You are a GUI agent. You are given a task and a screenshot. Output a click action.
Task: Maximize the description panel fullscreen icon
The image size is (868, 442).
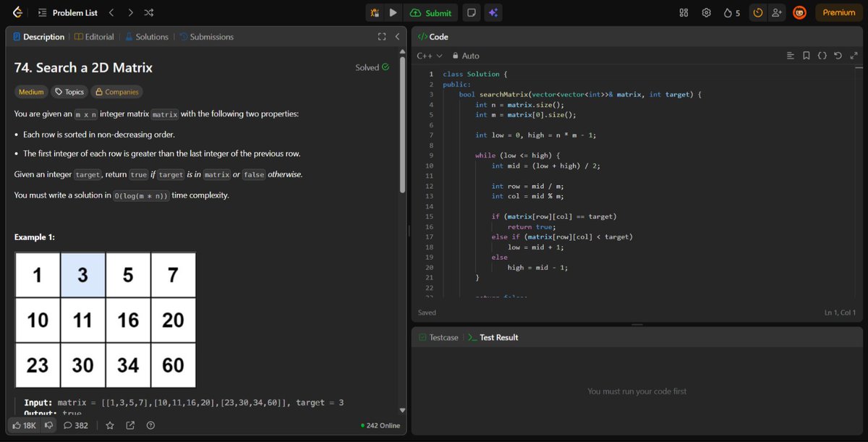tap(382, 37)
